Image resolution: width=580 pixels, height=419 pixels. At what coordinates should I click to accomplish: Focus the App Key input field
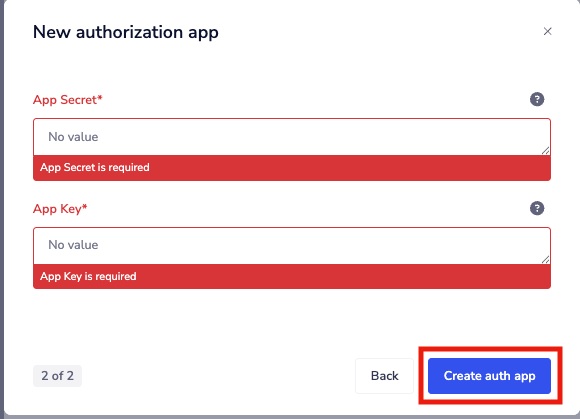pyautogui.click(x=292, y=246)
